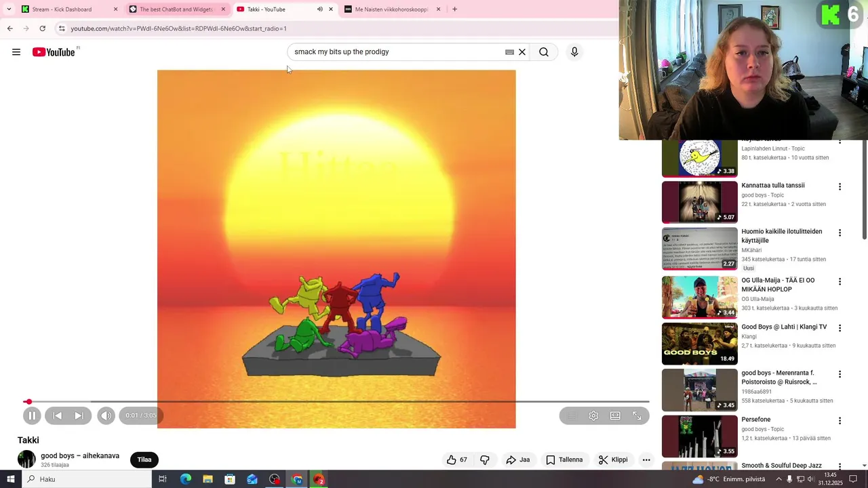Open options for Kannattaa tulla tanssii
The width and height of the screenshot is (868, 488).
click(x=840, y=186)
